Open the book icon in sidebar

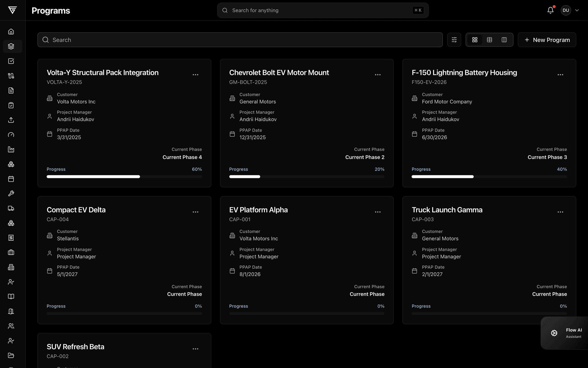(x=11, y=297)
